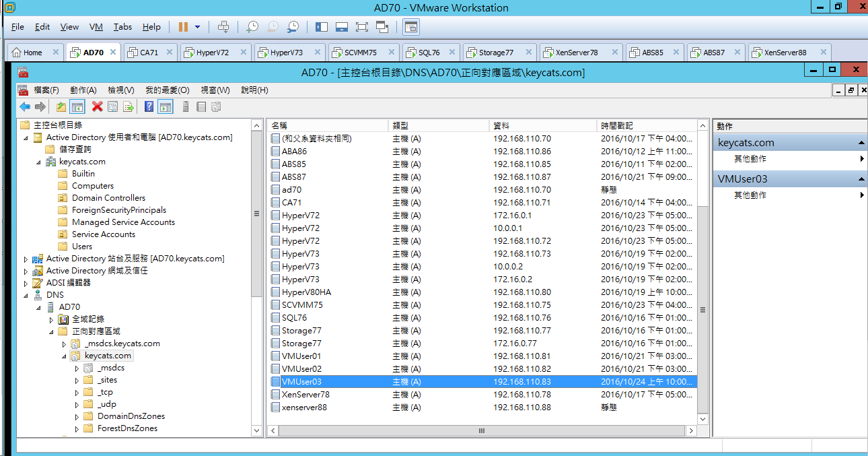Click the console tree vertical scrollbar
The width and height of the screenshot is (868, 456).
coord(256,214)
